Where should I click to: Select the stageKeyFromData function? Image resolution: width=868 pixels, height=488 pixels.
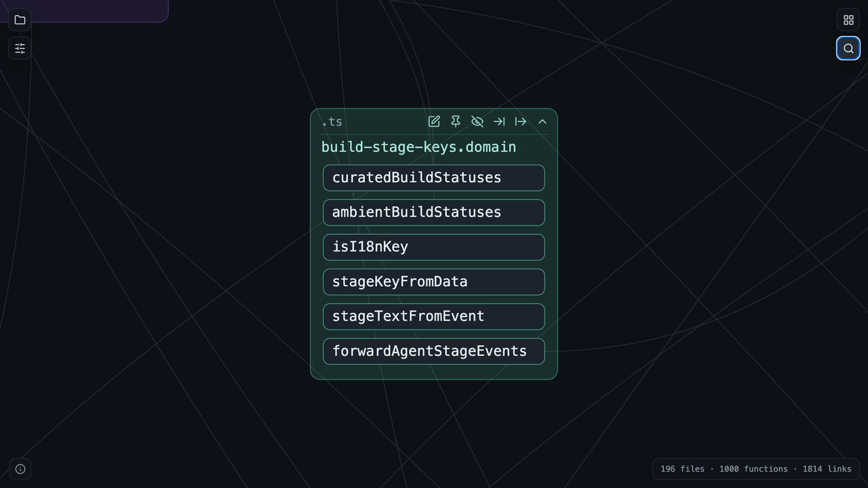tap(434, 282)
